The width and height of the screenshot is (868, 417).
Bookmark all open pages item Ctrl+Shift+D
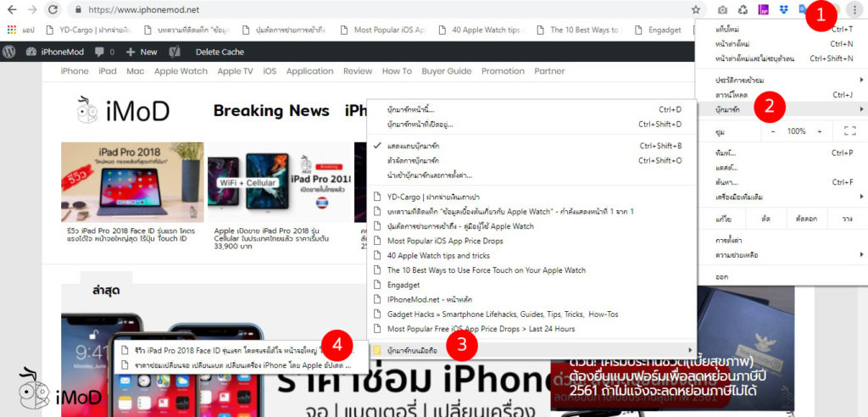coord(531,124)
